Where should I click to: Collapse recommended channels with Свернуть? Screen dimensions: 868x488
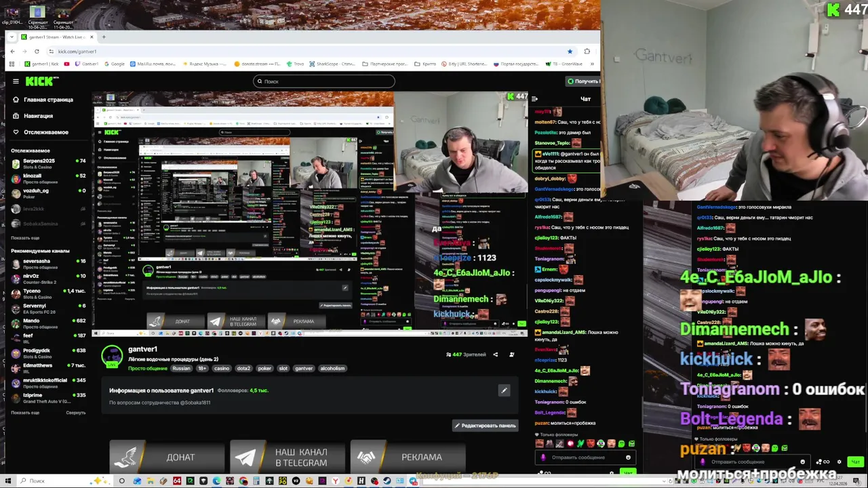pyautogui.click(x=75, y=412)
